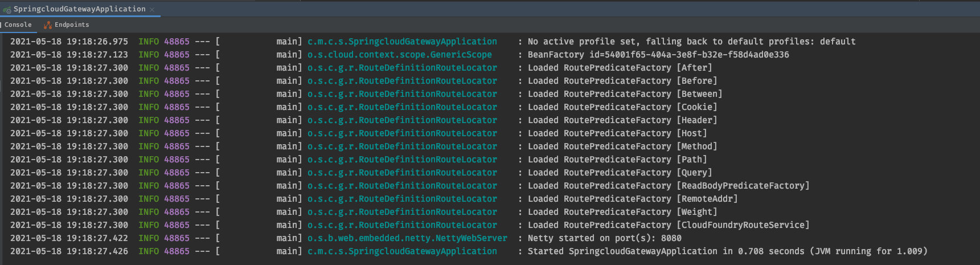The height and width of the screenshot is (265, 980).
Task: Switch to the Console tab
Action: (x=18, y=25)
